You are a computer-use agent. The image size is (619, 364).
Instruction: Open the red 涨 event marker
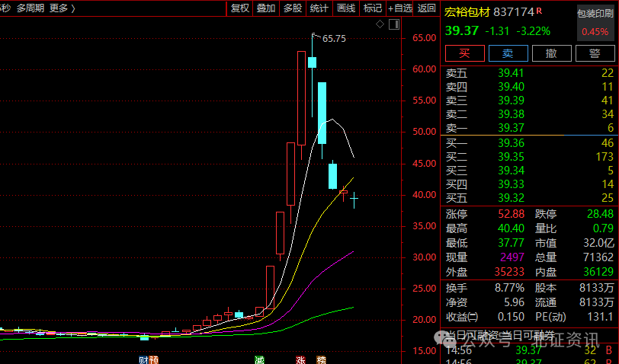coord(301,360)
